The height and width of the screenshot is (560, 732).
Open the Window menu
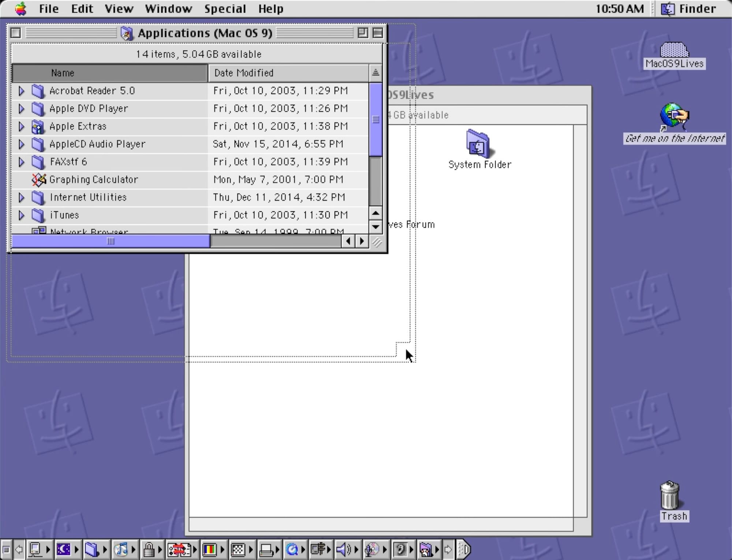coord(168,8)
